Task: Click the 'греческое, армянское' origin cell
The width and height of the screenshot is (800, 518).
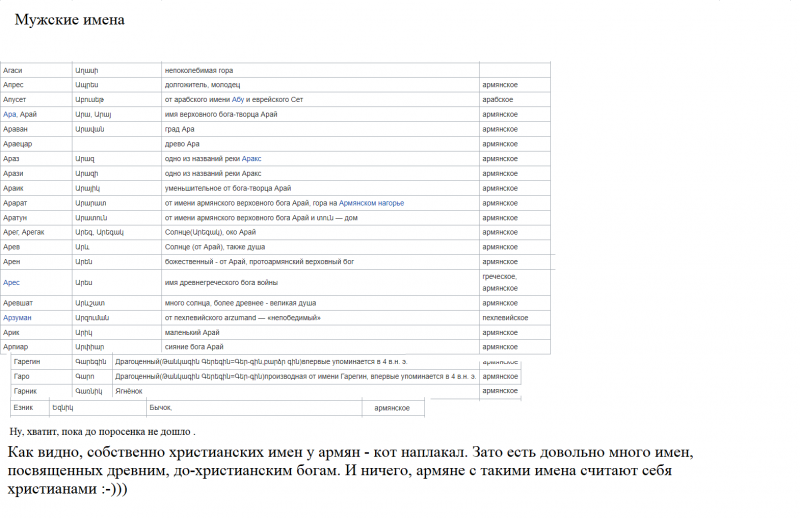Action: (515, 282)
